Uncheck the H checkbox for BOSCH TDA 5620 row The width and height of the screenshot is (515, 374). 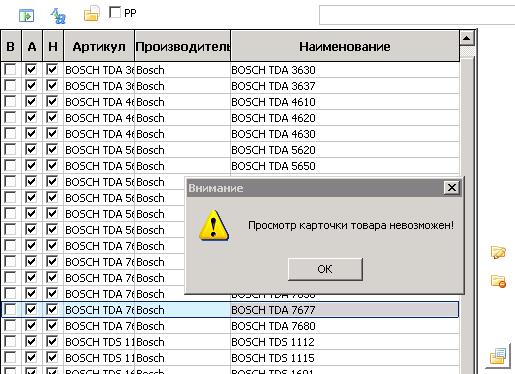(x=52, y=150)
